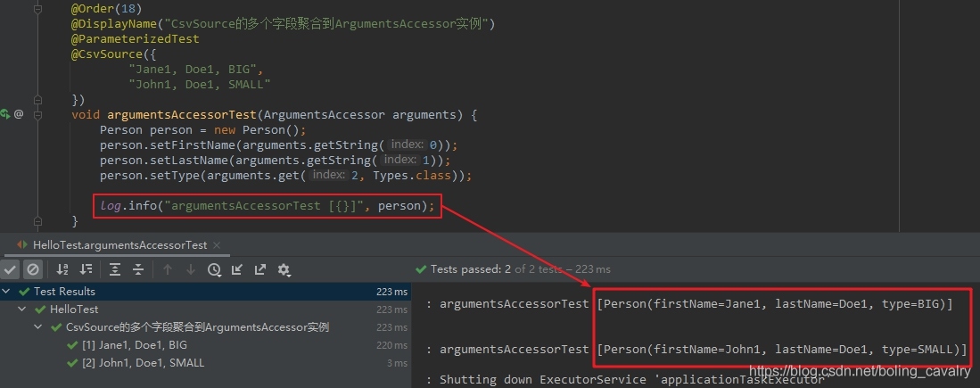
Task: Click the @ gutter marker next to argumentsAccessorTest
Action: (19, 114)
